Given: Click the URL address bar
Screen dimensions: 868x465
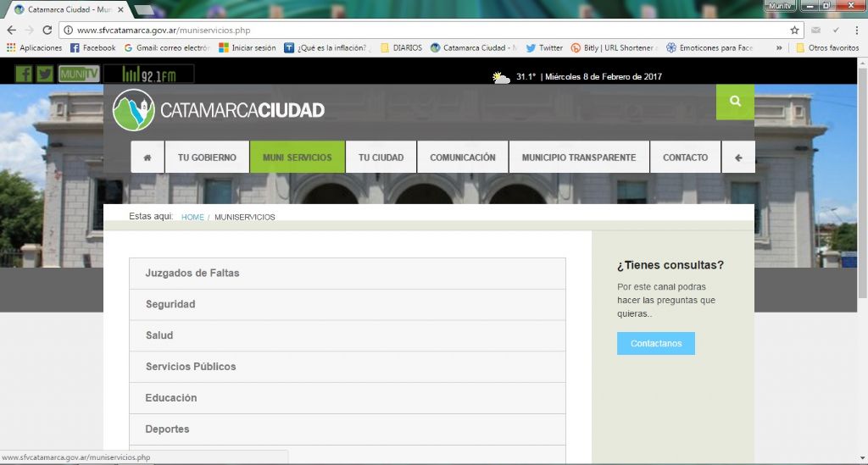Looking at the screenshot, I should click(x=424, y=30).
